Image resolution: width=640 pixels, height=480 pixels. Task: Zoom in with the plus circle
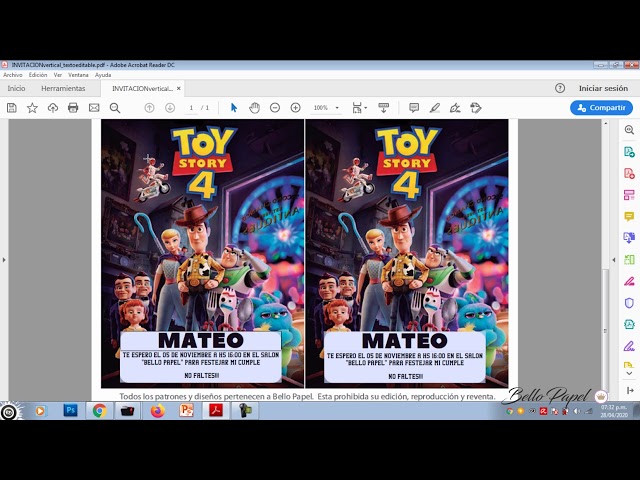tap(296, 108)
